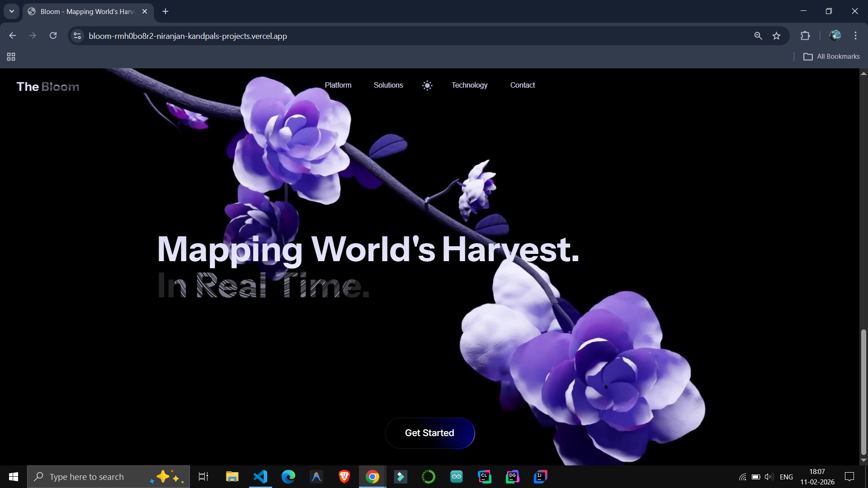Click the Contact link in the navbar
This screenshot has height=488, width=868.
click(x=522, y=85)
